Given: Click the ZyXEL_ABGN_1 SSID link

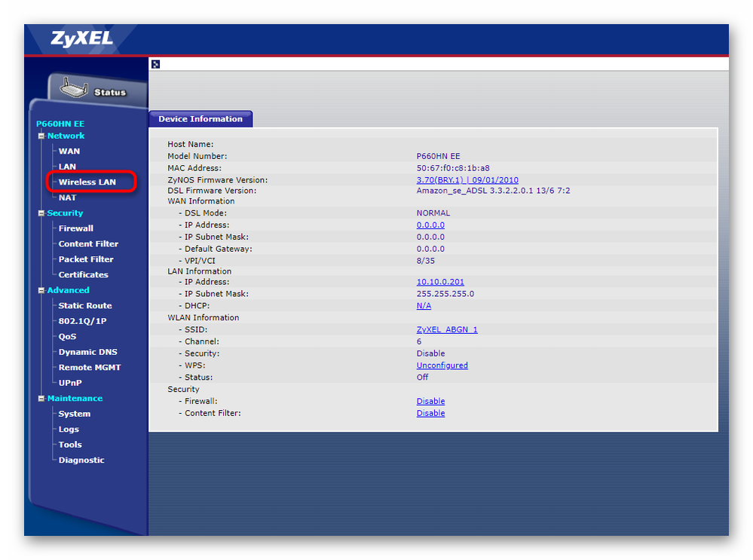Looking at the screenshot, I should click(x=447, y=330).
